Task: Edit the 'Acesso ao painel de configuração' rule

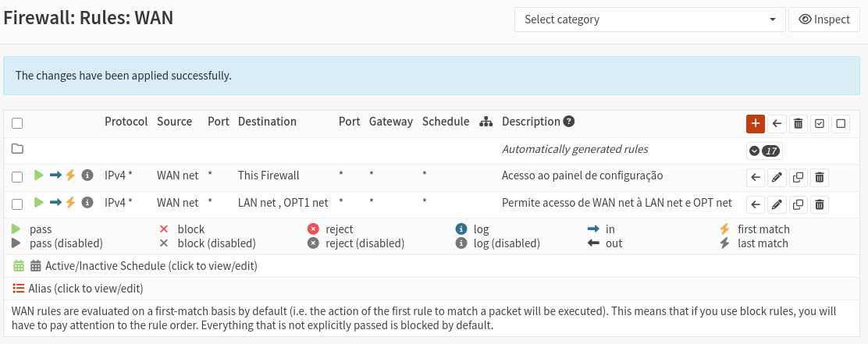Action: point(777,177)
